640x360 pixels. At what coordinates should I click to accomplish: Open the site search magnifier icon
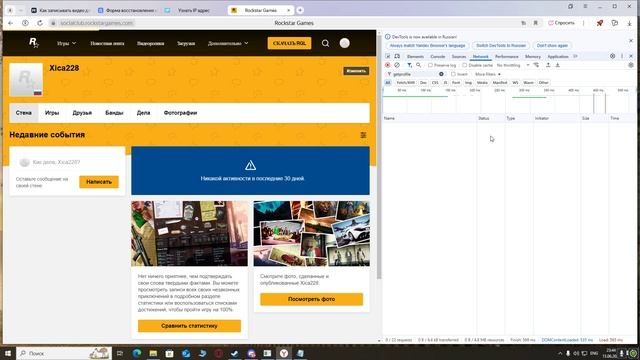[x=325, y=43]
